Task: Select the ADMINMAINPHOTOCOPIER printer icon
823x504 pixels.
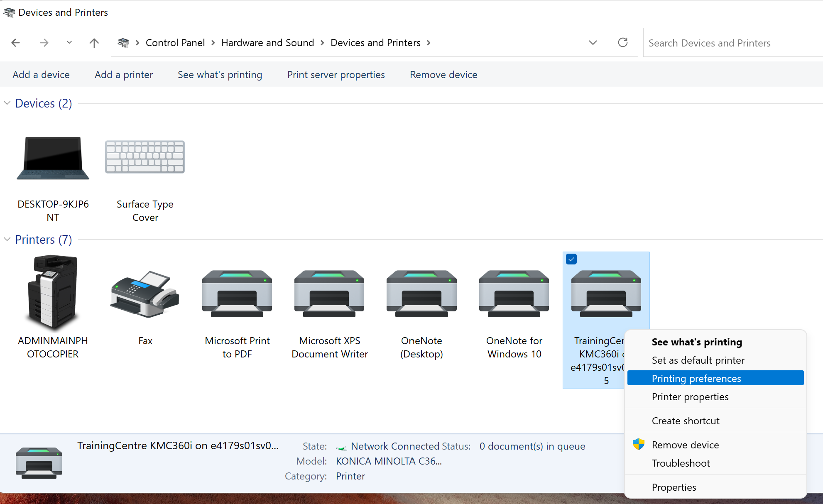Action: (x=53, y=293)
